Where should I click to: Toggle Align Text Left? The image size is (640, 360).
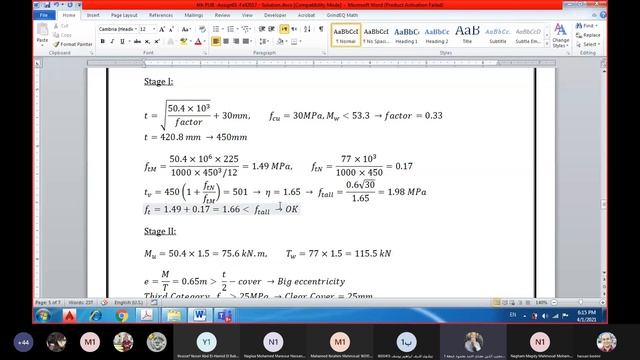(216, 41)
